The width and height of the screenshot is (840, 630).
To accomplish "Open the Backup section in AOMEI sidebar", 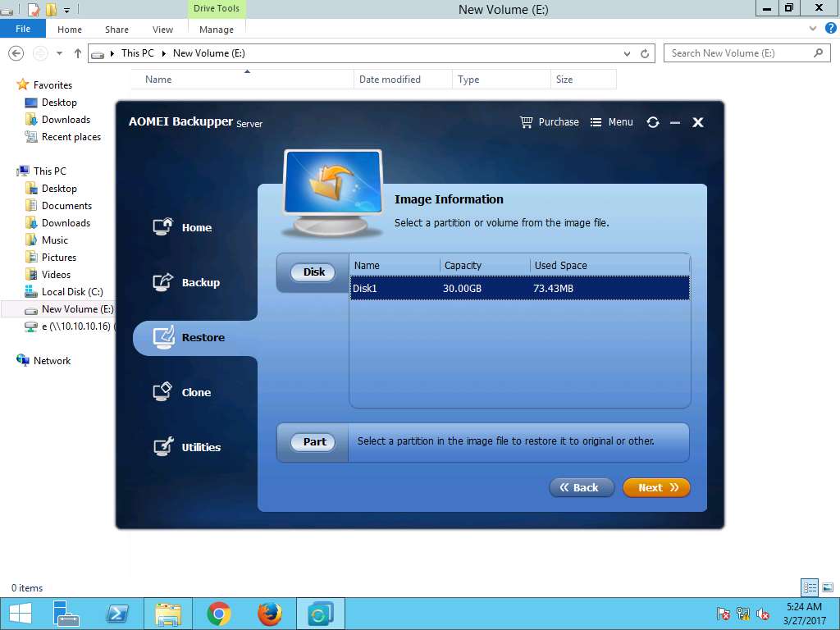I will click(186, 282).
